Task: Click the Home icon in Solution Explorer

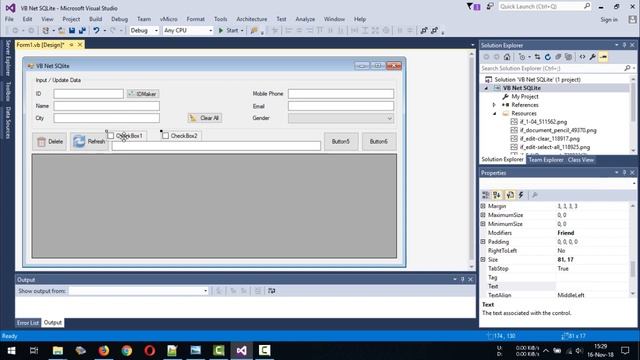Action: click(507, 57)
